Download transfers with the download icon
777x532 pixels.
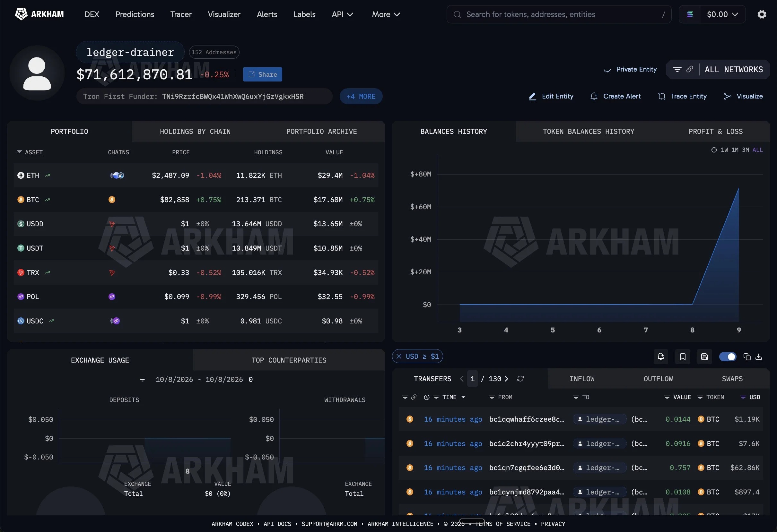[759, 356]
